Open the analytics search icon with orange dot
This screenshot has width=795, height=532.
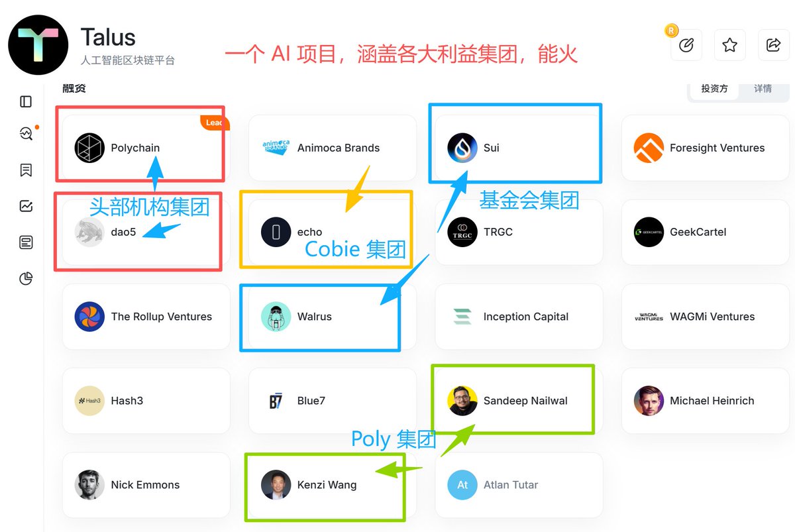coord(26,134)
